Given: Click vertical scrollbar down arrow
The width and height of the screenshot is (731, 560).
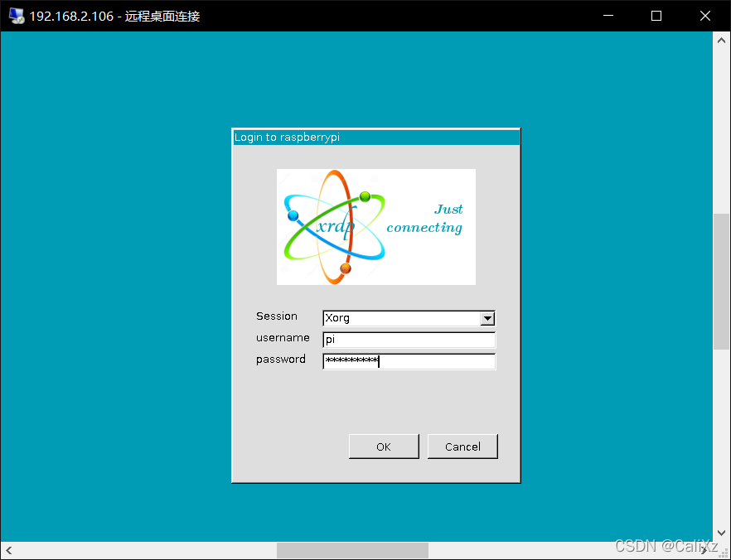Looking at the screenshot, I should pyautogui.click(x=721, y=533).
